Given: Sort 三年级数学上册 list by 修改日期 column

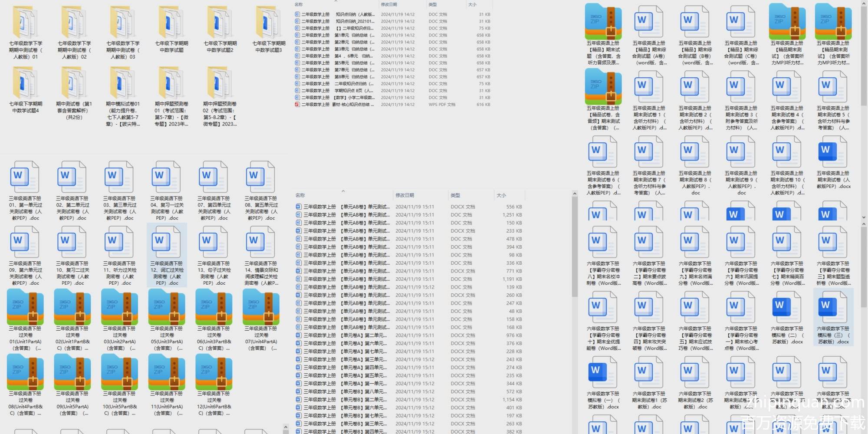Looking at the screenshot, I should [404, 195].
